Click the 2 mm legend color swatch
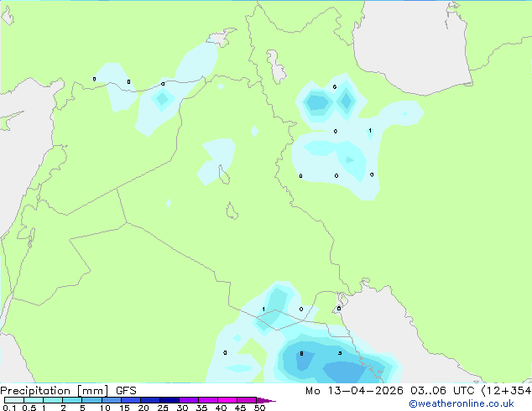This screenshot has width=532, height=411. click(x=72, y=400)
